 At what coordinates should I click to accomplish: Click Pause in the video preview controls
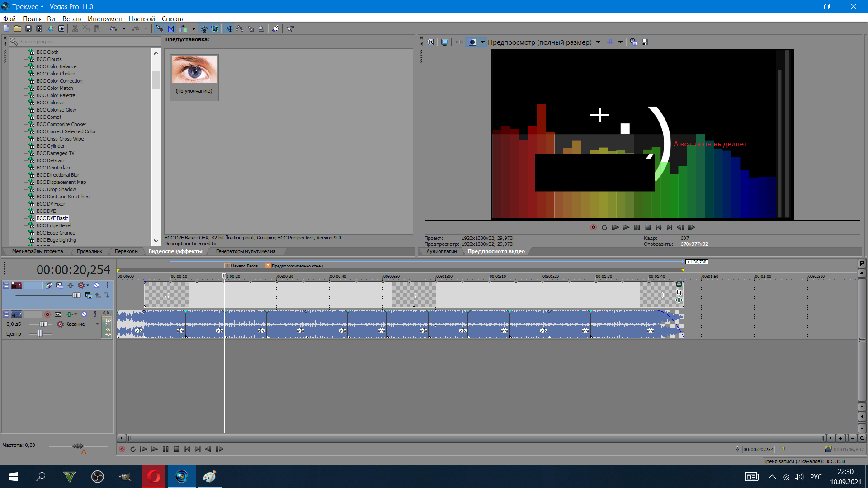click(637, 228)
